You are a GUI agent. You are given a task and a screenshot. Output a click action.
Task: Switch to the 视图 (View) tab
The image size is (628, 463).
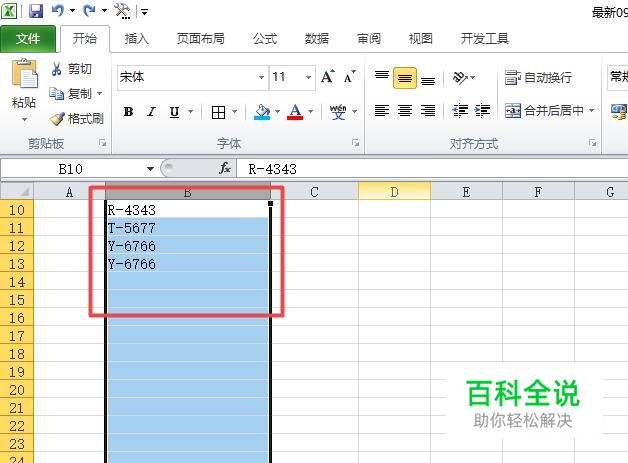[421, 38]
